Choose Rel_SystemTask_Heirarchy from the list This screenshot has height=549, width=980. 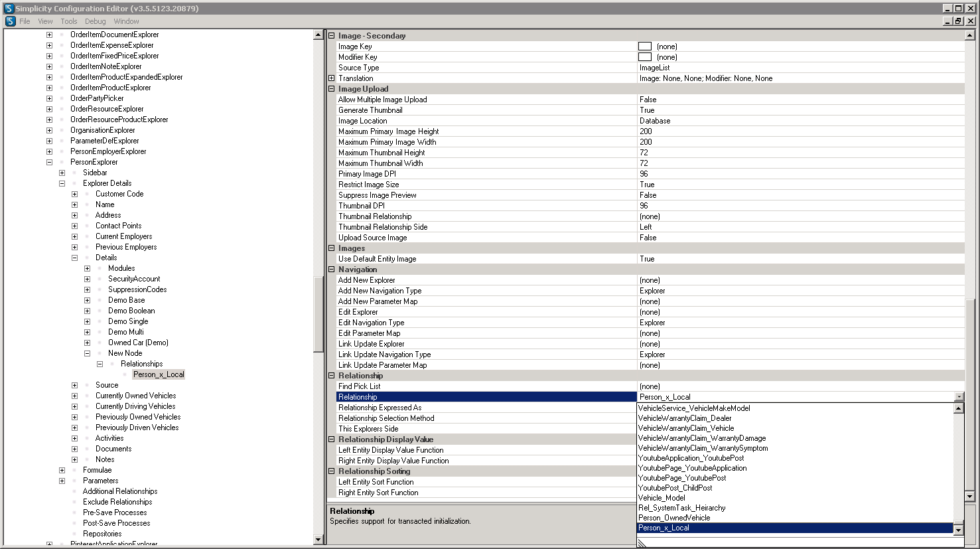pyautogui.click(x=795, y=508)
